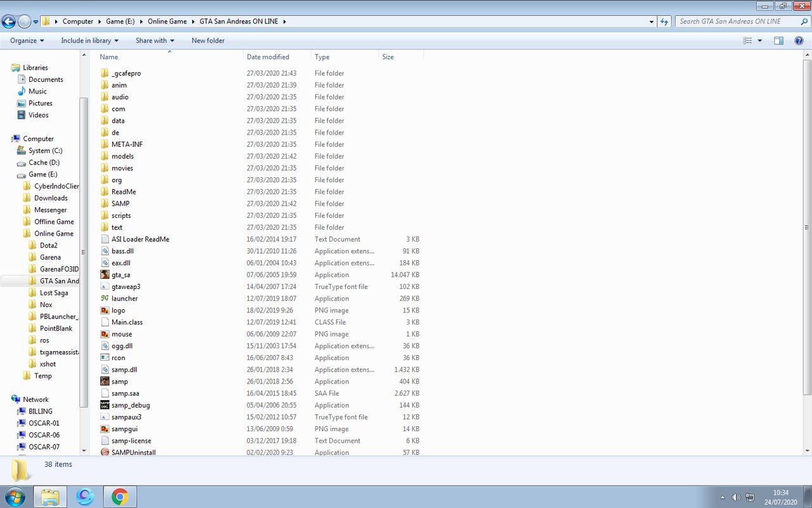This screenshot has width=812, height=508.
Task: Open the change view options dropdown arrow
Action: (760, 41)
